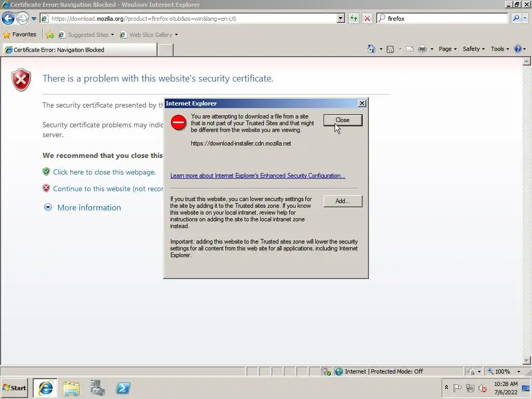
Task: Click the red shield certificate error icon
Action: (21, 79)
